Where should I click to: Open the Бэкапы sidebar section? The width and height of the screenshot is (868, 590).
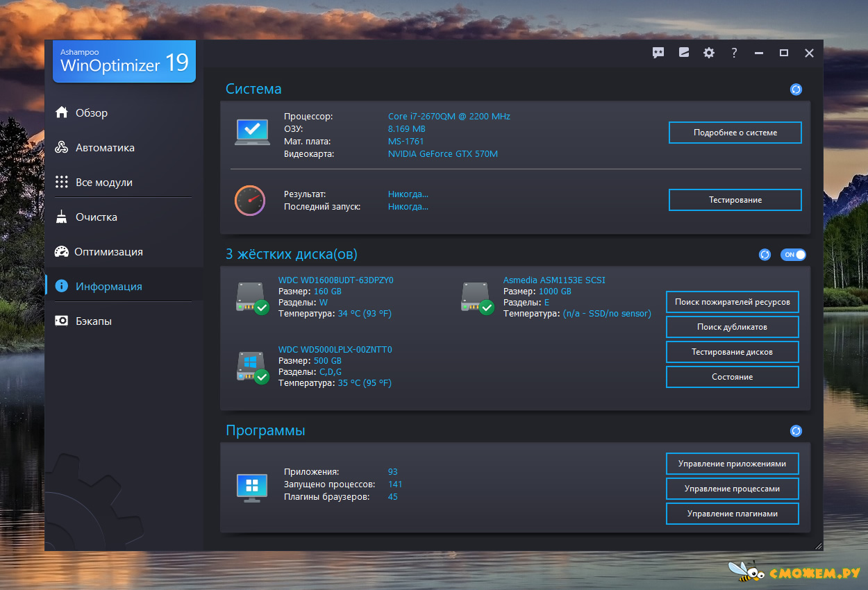click(x=124, y=321)
